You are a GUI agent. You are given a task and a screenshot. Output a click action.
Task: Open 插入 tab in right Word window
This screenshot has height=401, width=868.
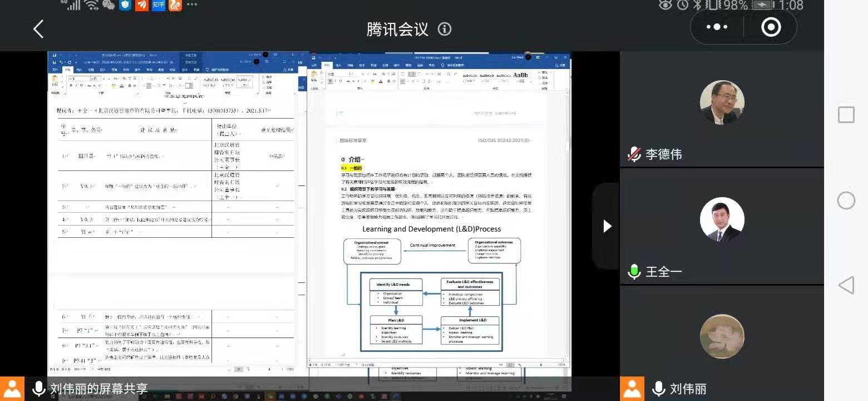tap(339, 66)
